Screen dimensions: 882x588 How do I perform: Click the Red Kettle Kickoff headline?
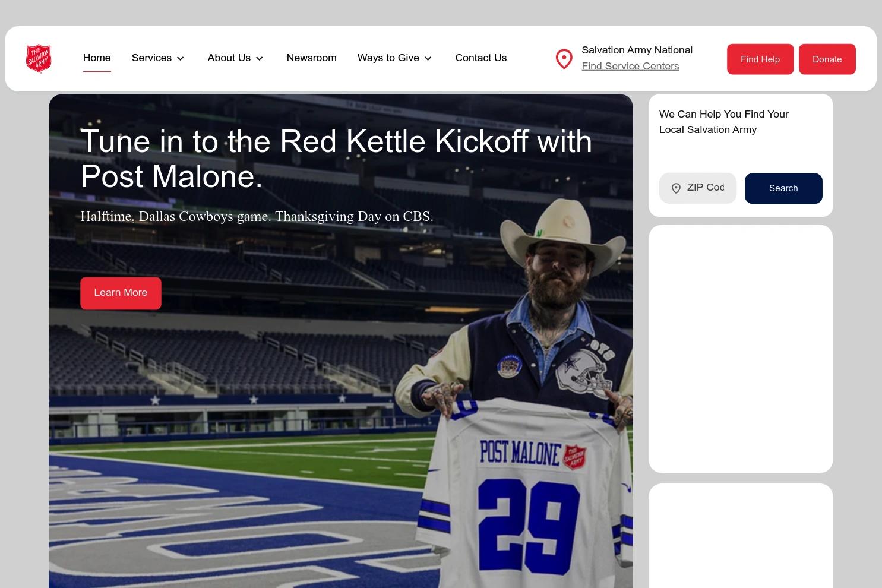[336, 159]
